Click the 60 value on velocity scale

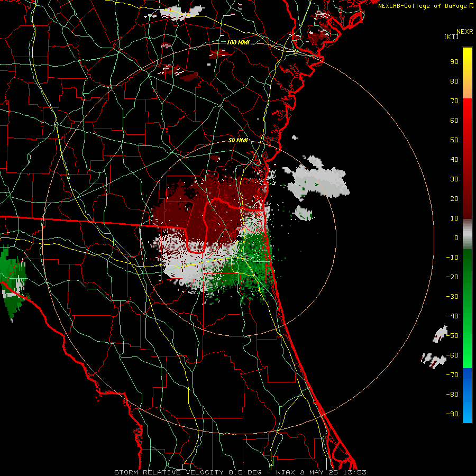(454, 120)
